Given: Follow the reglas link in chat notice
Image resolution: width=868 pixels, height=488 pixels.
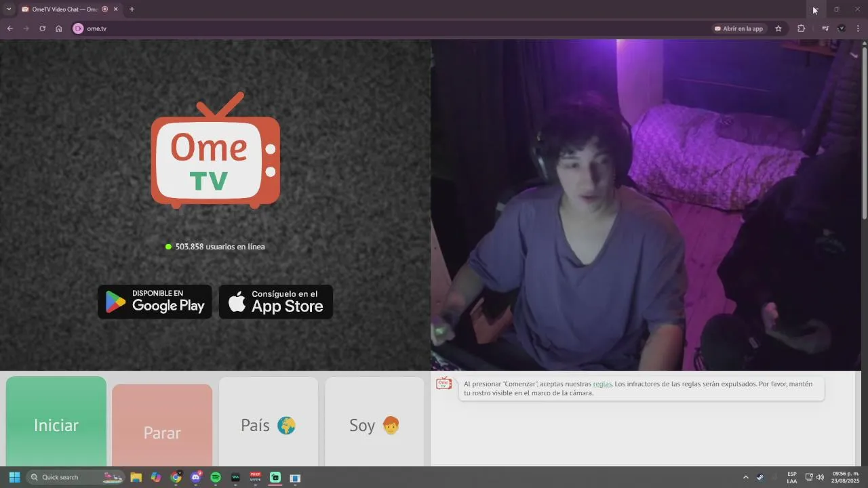Looking at the screenshot, I should 602,384.
